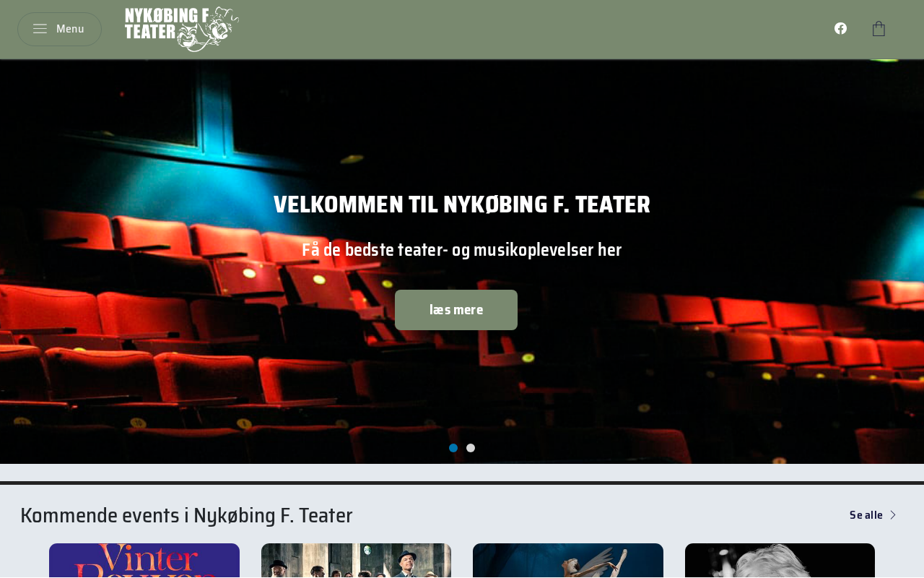Open the Vinter Revyen event thumbnail
The height and width of the screenshot is (578, 924).
(144, 561)
